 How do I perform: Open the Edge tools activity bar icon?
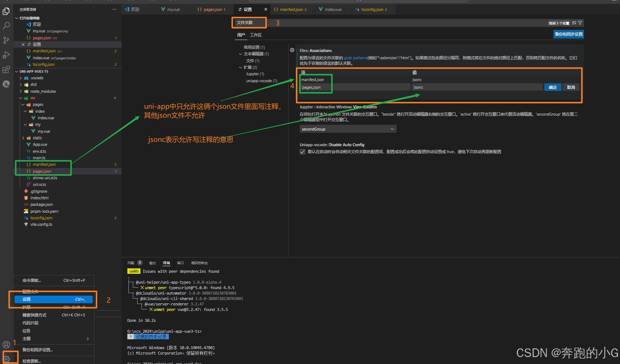click(6, 84)
